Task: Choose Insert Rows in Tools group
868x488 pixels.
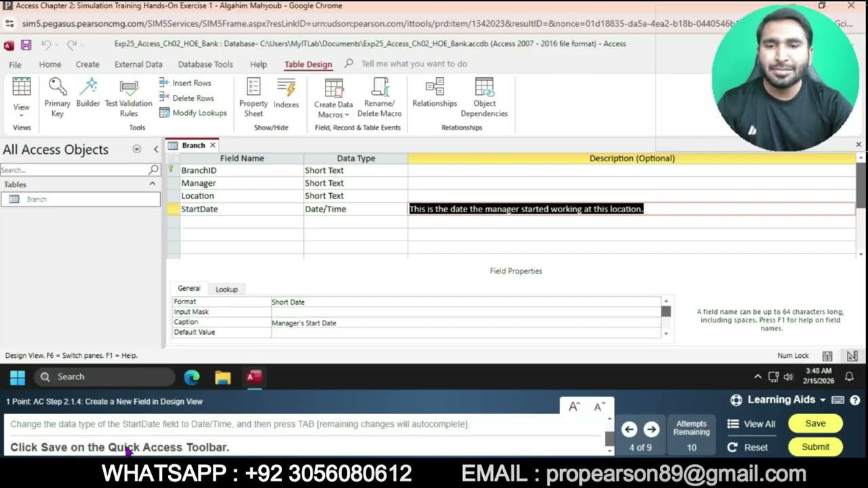Action: (185, 83)
